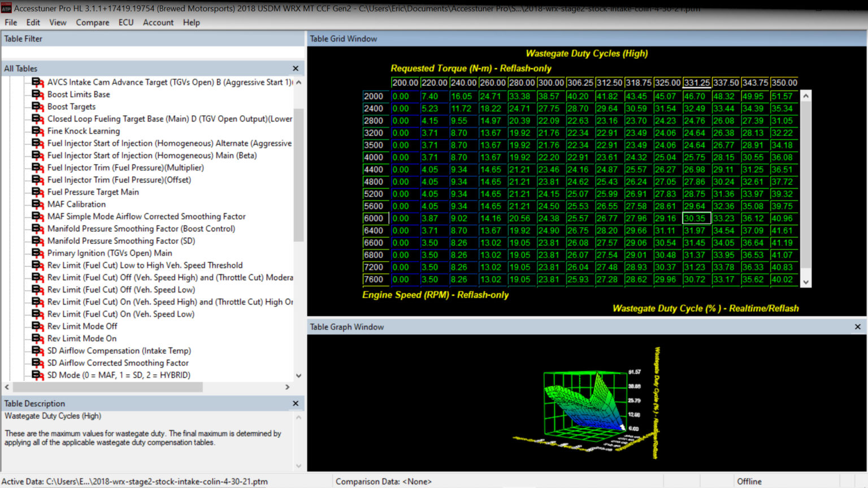
Task: Select Primary Ignition (TGVs Open) Main table
Action: (x=110, y=253)
